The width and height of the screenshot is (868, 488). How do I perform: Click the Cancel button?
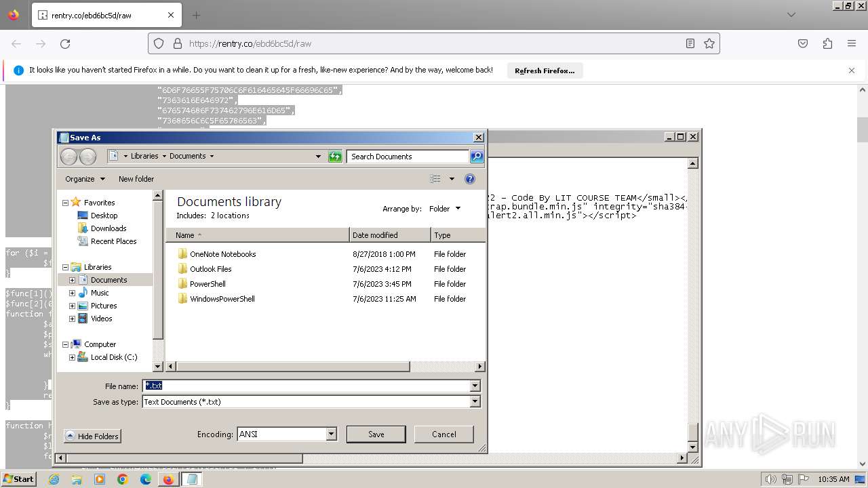pyautogui.click(x=444, y=434)
